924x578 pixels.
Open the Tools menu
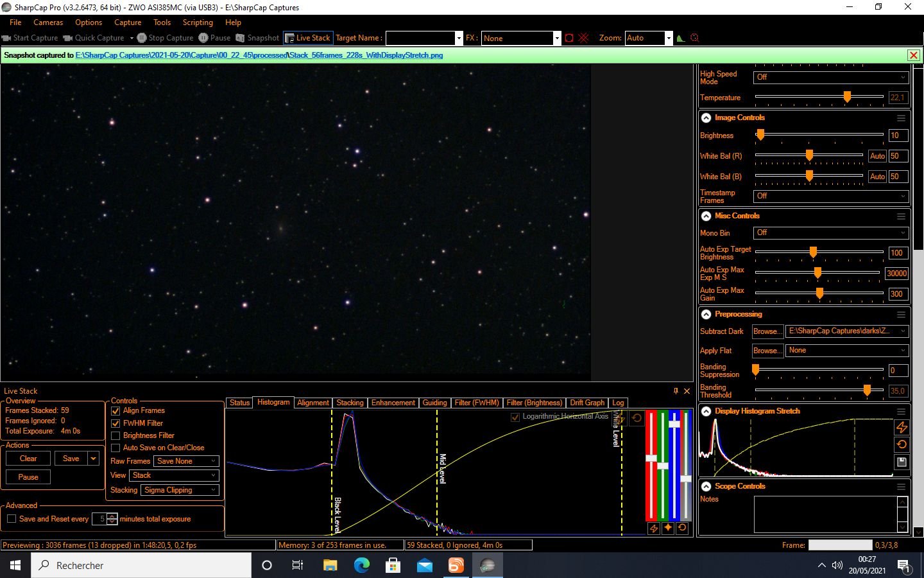point(162,22)
